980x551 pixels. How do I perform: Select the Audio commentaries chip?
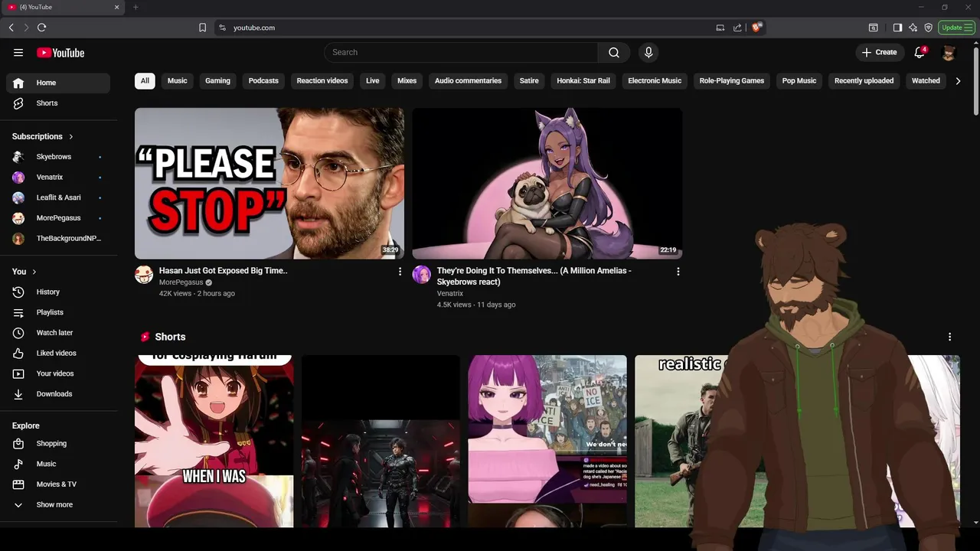(468, 81)
